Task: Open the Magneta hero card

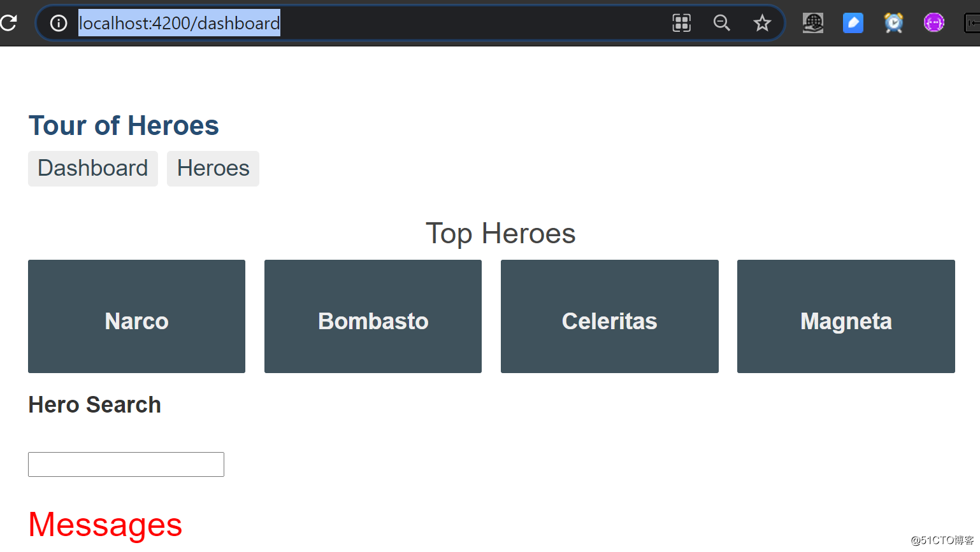Action: point(846,316)
